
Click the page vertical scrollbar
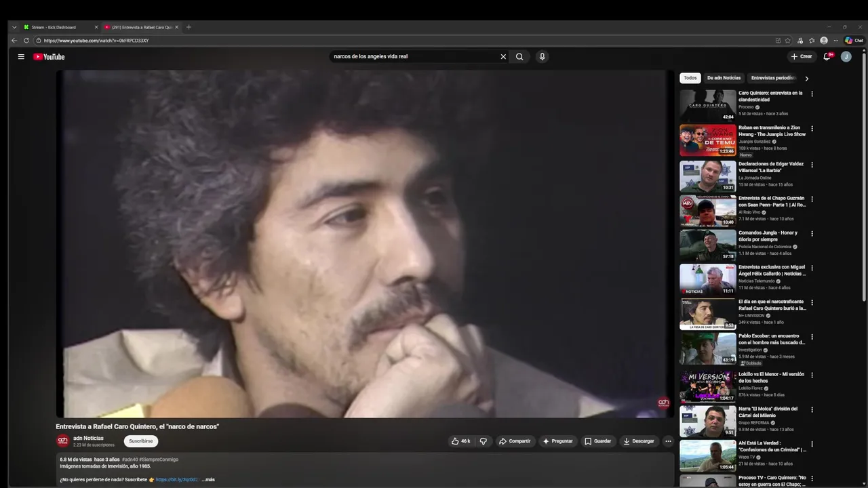pyautogui.click(x=864, y=176)
